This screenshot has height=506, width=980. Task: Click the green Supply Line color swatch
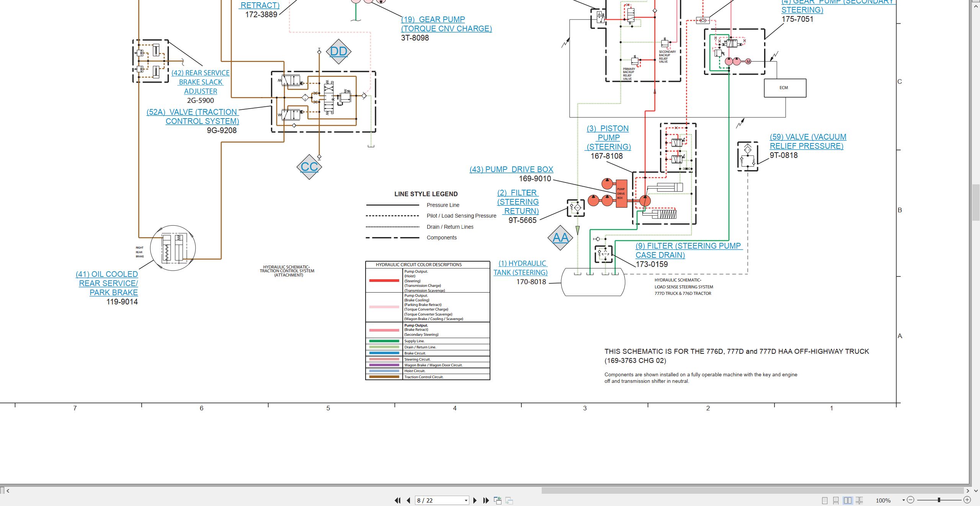pos(384,341)
